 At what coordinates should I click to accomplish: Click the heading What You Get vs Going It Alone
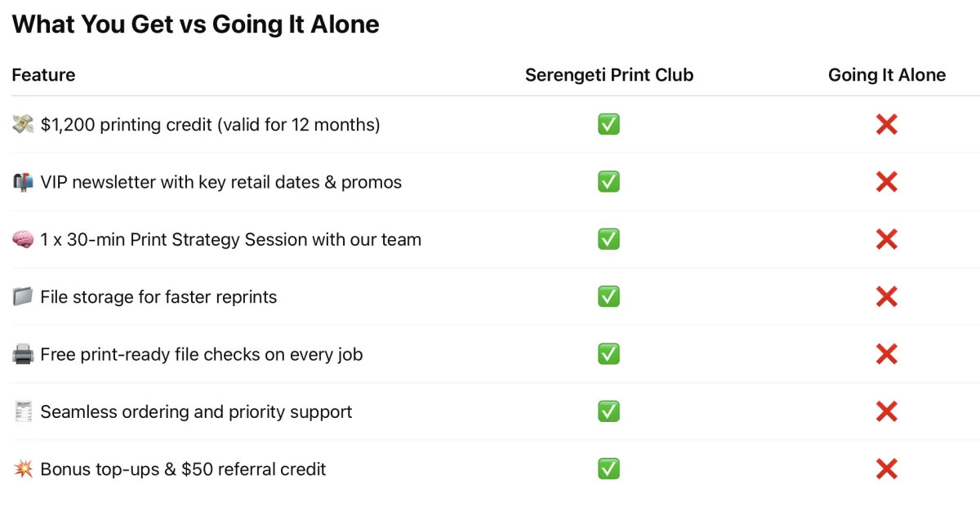tap(196, 24)
